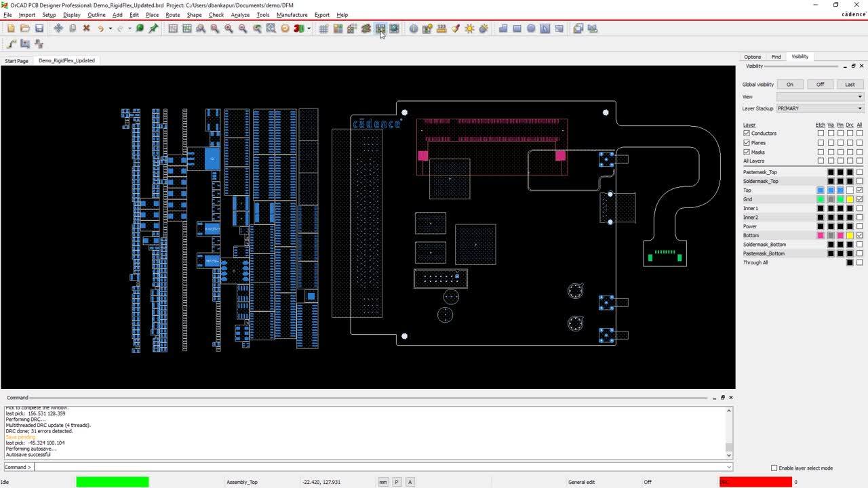Expand the View dropdown in Visibility panel
Screen dimensions: 868x488
(820, 97)
